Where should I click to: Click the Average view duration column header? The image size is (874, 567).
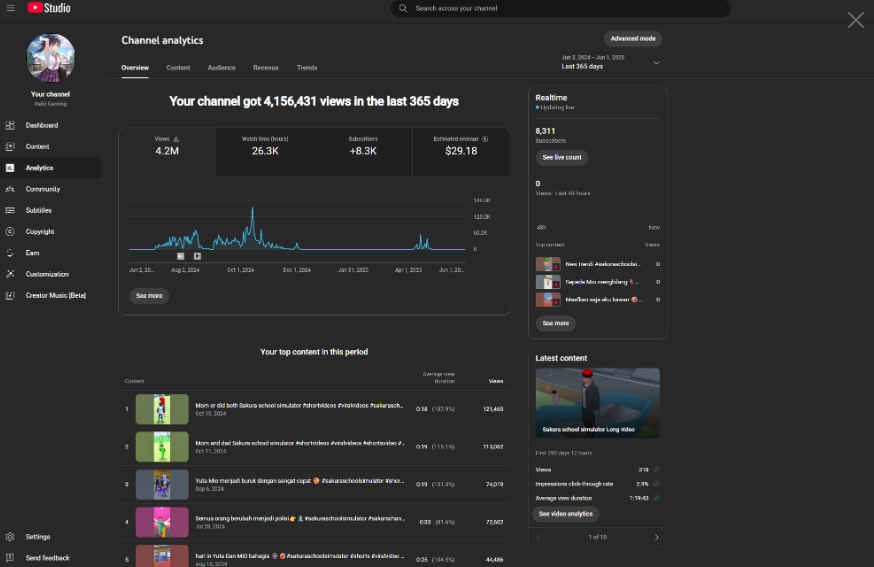pyautogui.click(x=439, y=377)
